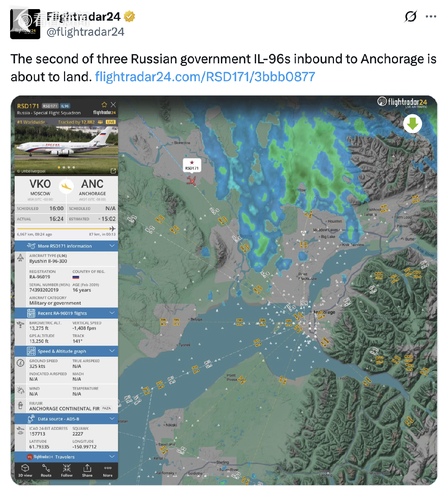Expand Recent RA-96019 flights

(66, 313)
